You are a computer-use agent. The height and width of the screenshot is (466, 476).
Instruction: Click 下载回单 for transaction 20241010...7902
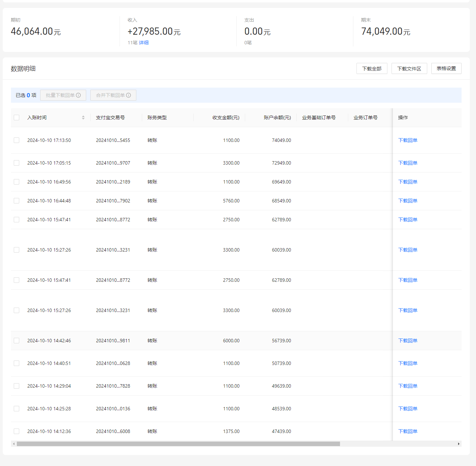(x=408, y=201)
